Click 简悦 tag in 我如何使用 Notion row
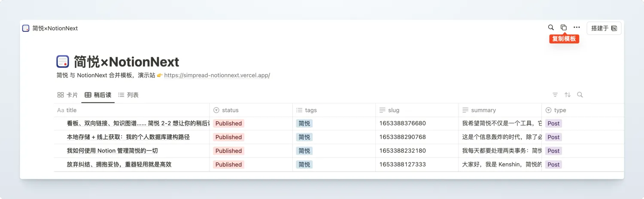This screenshot has width=644, height=199. coord(304,151)
